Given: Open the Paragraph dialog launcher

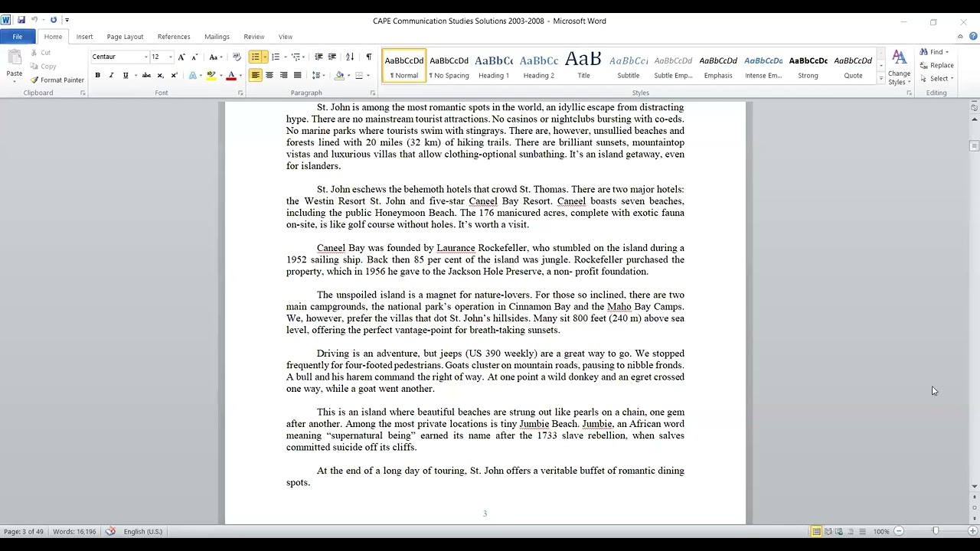Looking at the screenshot, I should click(373, 93).
